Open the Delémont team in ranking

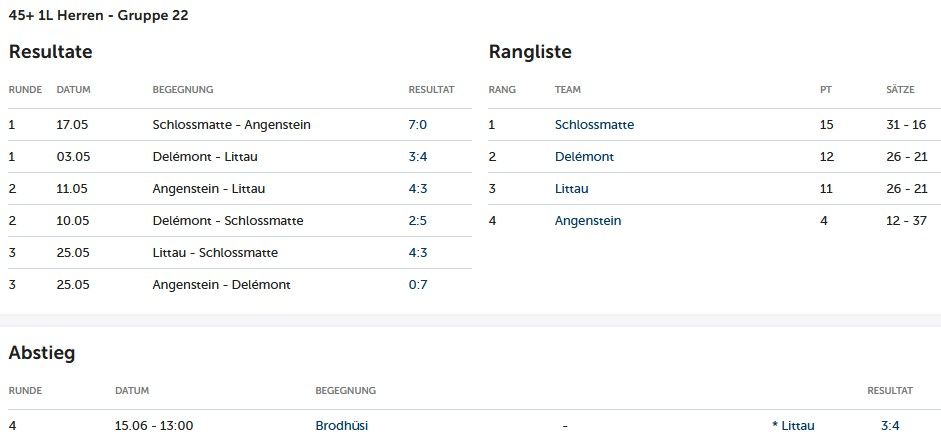coord(584,157)
